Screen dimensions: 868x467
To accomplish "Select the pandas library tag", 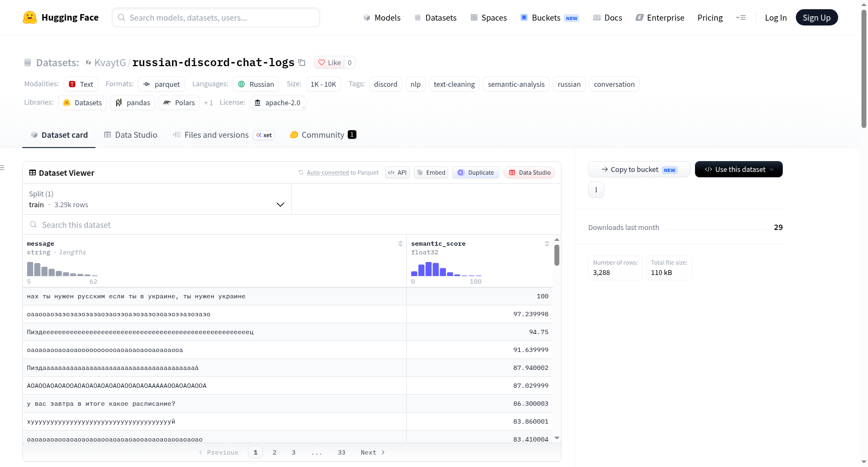I will pyautogui.click(x=133, y=103).
